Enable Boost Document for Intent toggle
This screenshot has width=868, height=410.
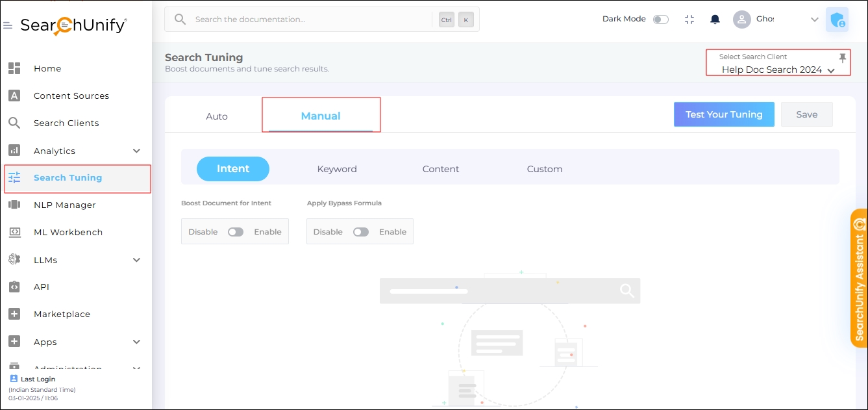(x=236, y=232)
